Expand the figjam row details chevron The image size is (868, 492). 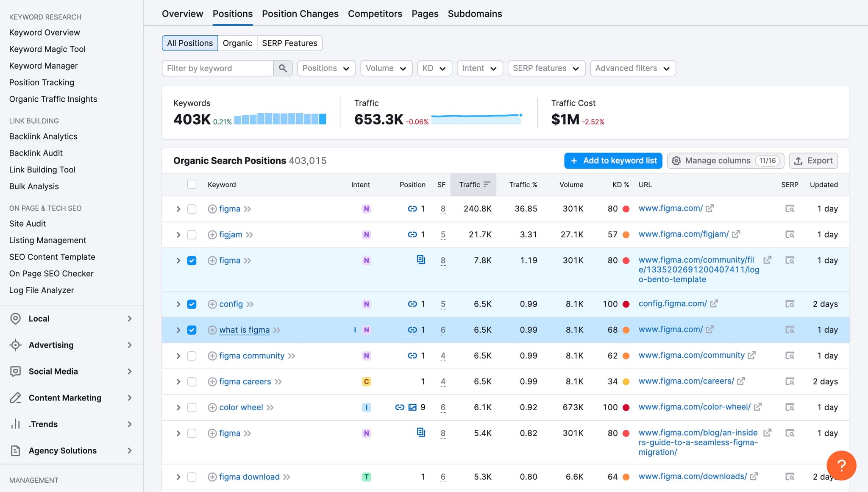coord(178,234)
